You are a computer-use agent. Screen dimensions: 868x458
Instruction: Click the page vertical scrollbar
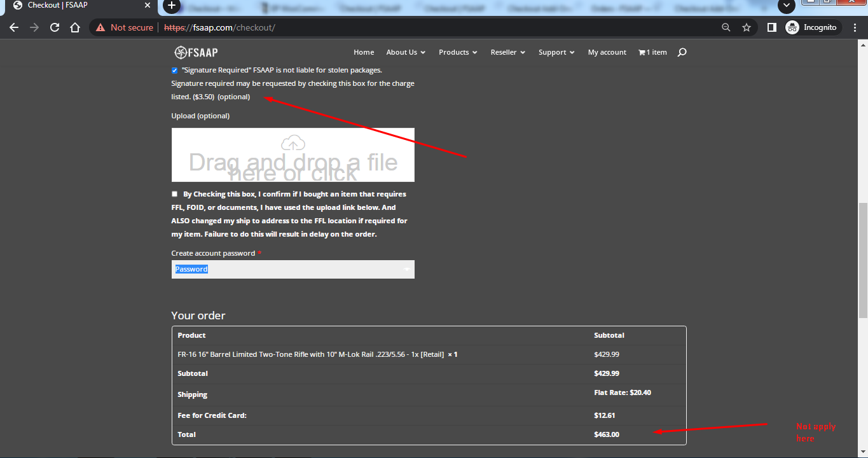point(863,261)
